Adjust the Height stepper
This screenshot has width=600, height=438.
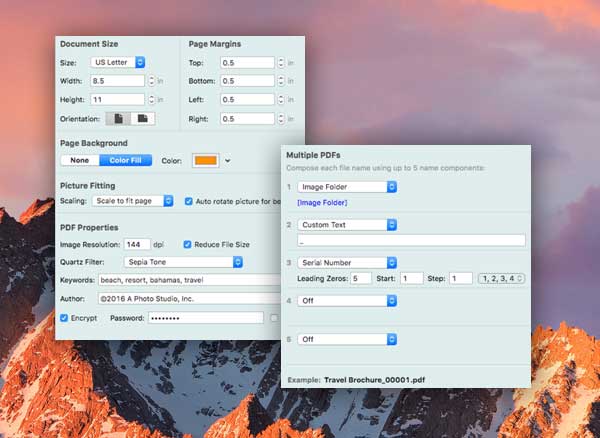coord(152,99)
